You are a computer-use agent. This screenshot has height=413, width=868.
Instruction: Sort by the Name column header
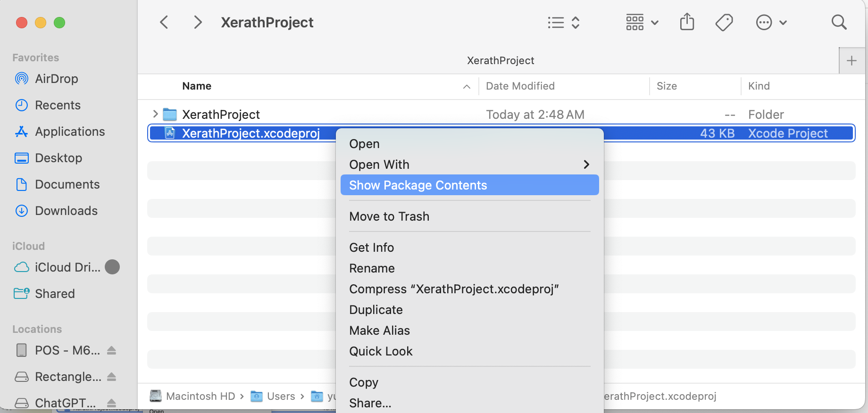tap(197, 86)
